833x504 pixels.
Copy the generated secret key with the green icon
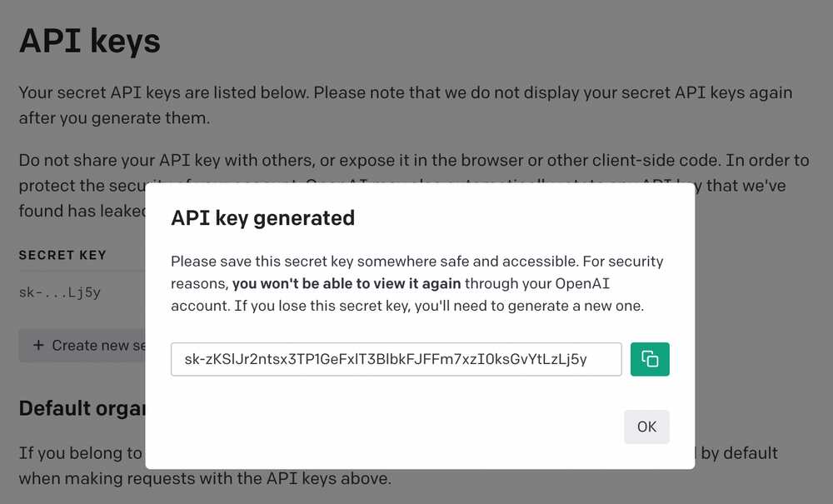click(650, 359)
